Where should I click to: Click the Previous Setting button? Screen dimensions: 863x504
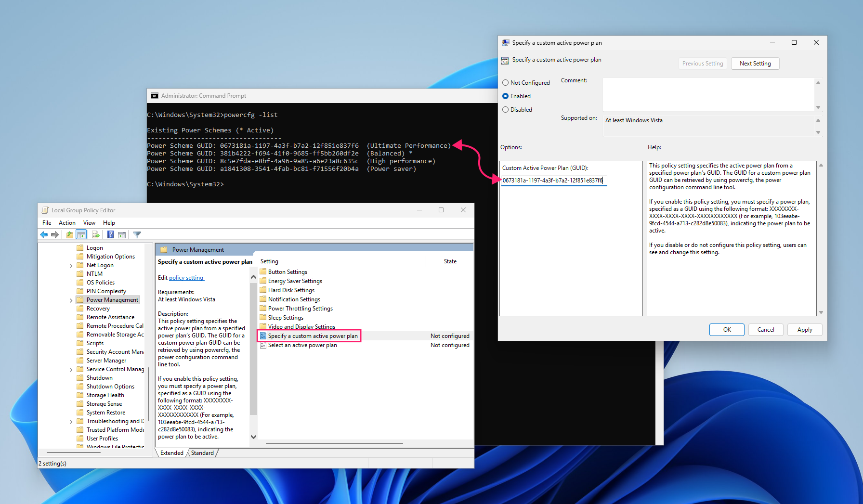coord(703,64)
